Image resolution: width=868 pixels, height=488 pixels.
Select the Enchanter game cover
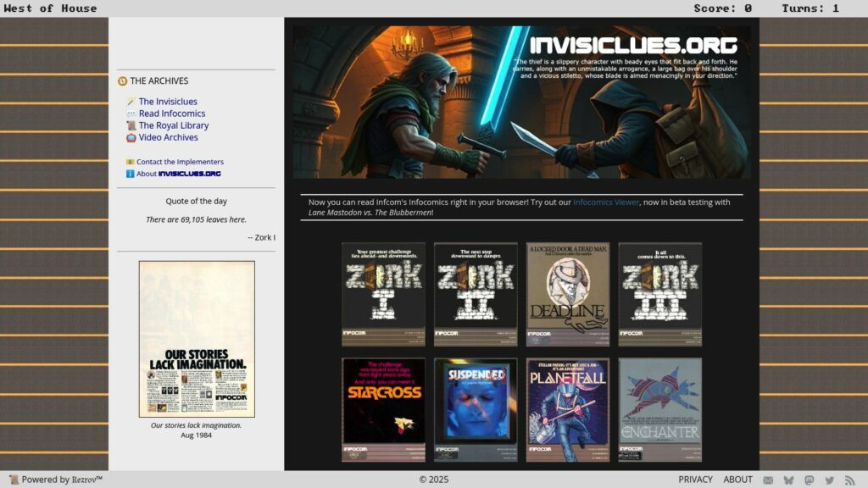659,410
